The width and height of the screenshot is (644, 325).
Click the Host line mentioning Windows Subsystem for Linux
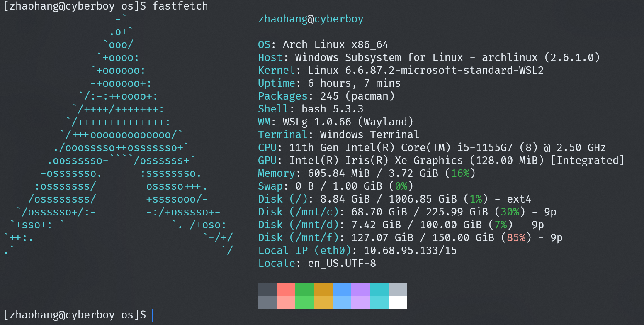[x=429, y=57]
